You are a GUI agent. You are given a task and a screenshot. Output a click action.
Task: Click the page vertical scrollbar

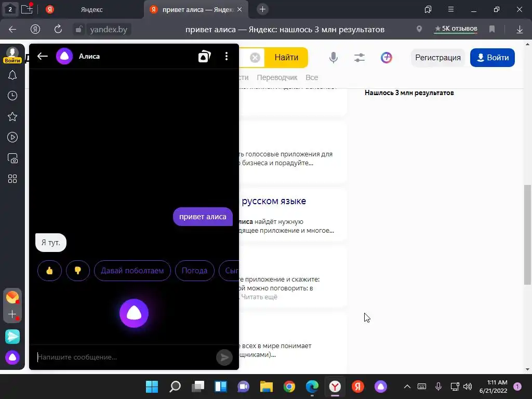pos(527,234)
